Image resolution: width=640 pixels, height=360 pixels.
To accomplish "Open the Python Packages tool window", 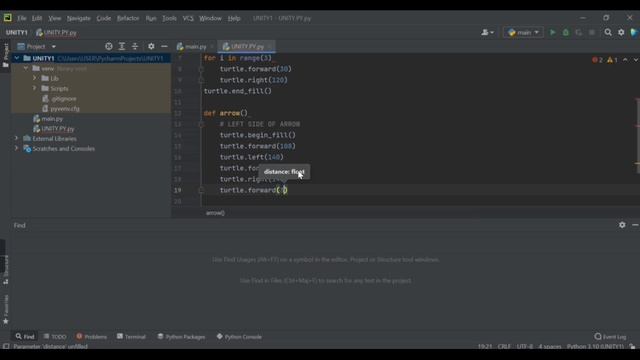I will (181, 337).
